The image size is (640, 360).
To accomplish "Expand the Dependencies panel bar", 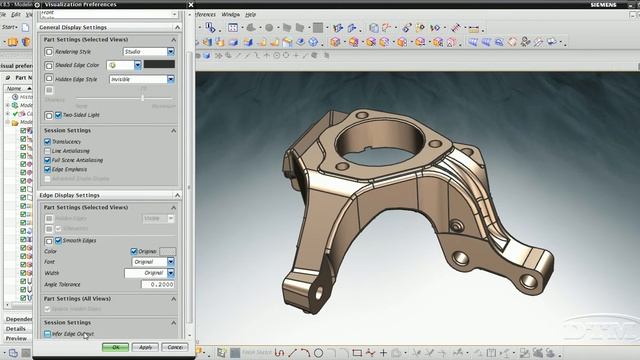I will point(18,319).
